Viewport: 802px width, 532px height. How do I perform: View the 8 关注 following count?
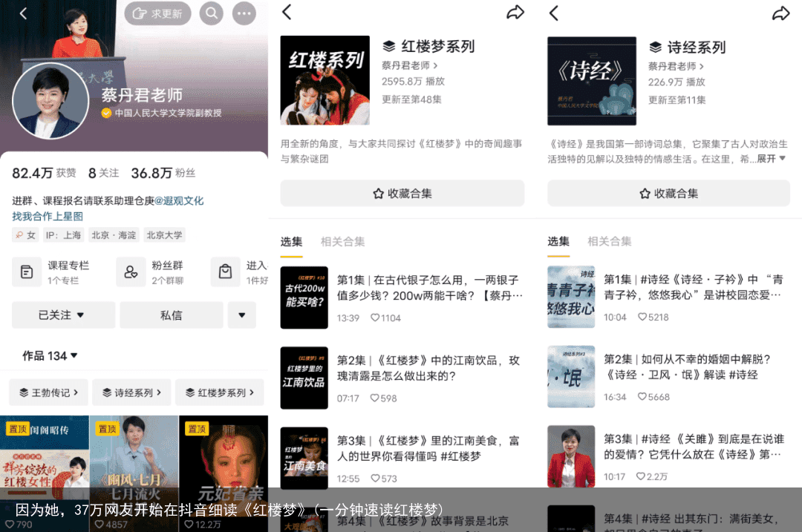pos(103,173)
